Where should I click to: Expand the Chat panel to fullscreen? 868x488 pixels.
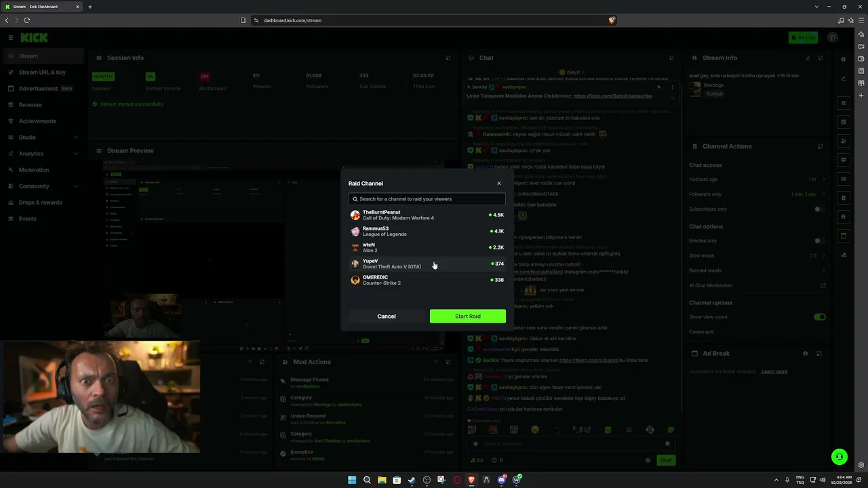pos(672,58)
